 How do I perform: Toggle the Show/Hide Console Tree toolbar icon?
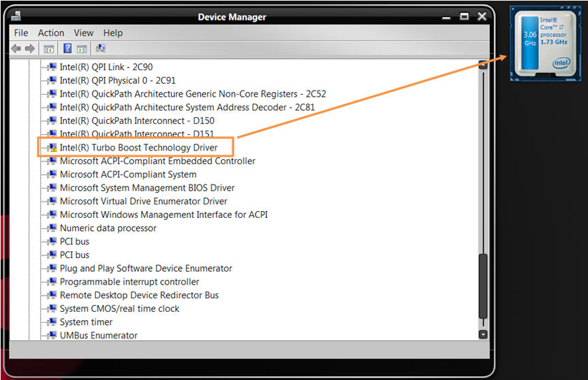(x=49, y=49)
